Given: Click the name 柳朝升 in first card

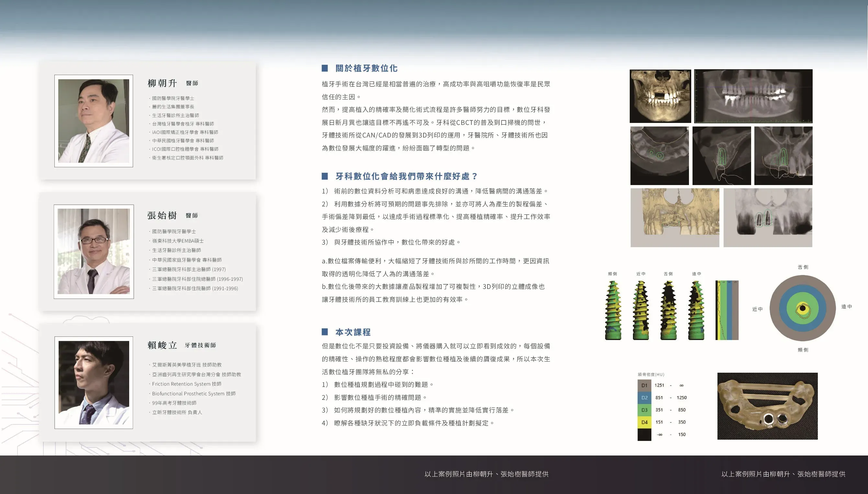Looking at the screenshot, I should [x=162, y=83].
